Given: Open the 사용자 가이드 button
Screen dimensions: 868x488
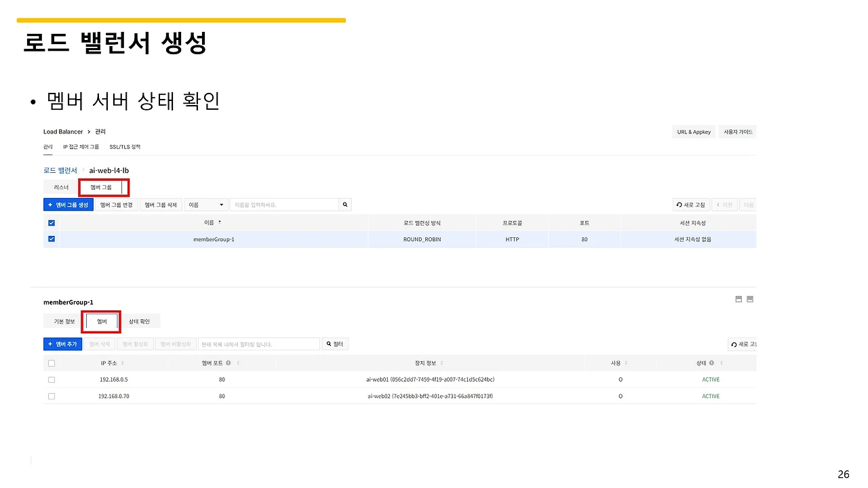Looking at the screenshot, I should click(738, 132).
